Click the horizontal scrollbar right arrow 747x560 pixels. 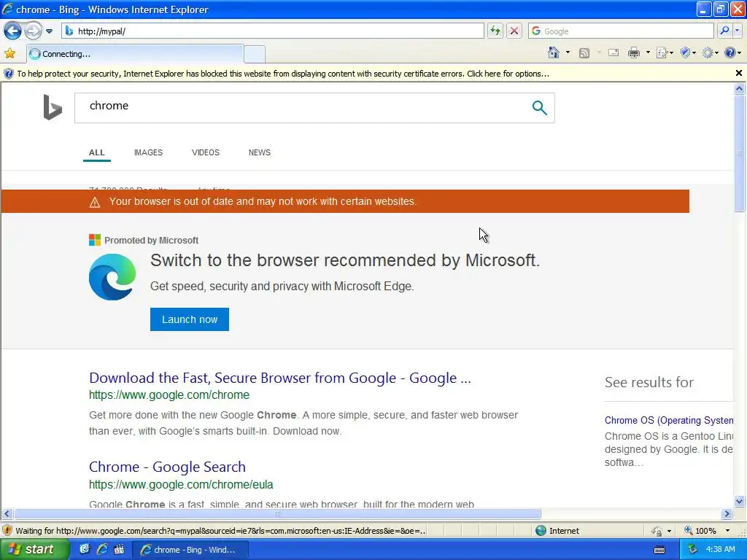click(727, 514)
